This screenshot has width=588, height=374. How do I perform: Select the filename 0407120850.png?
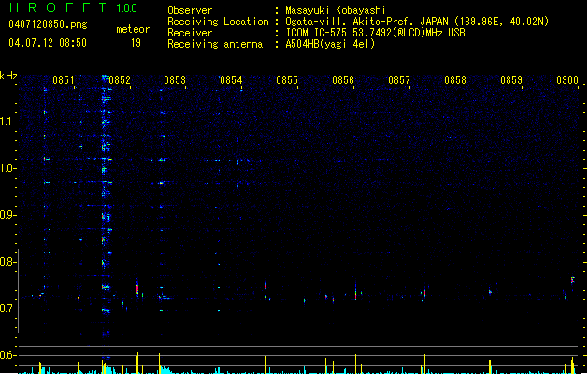coord(48,24)
